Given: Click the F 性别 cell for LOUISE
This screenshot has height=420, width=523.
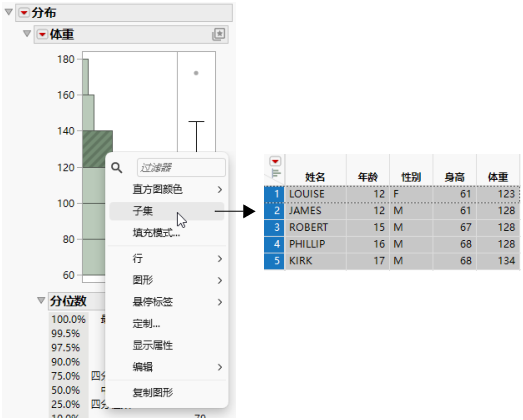Looking at the screenshot, I should (411, 194).
